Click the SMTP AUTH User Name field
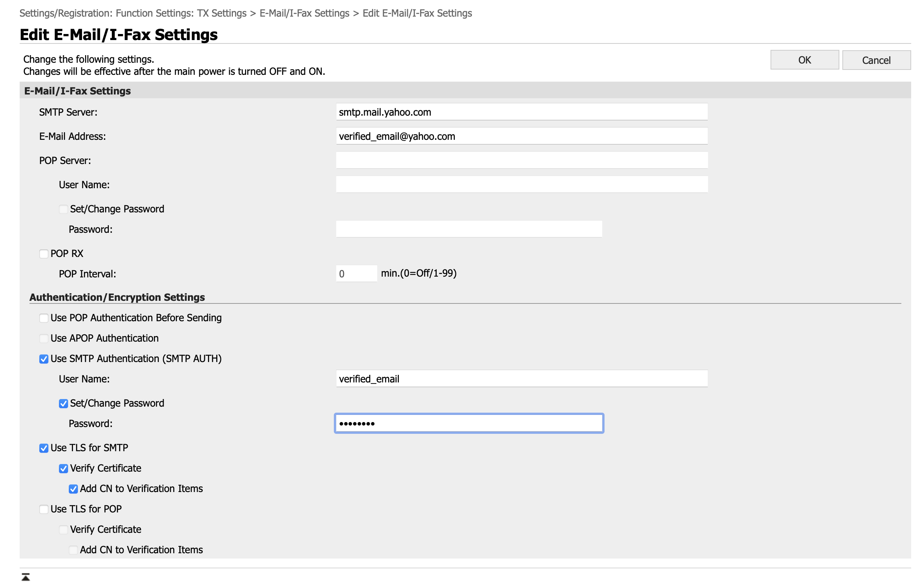This screenshot has width=921, height=588. [x=522, y=379]
